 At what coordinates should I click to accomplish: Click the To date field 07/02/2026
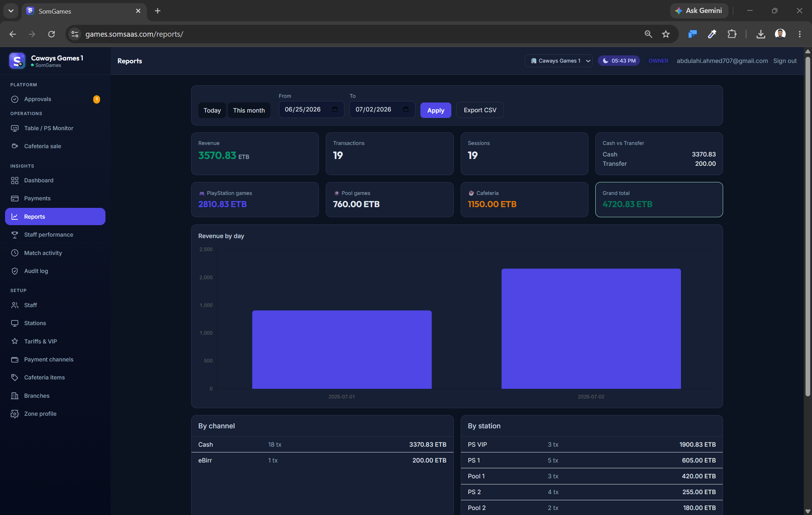click(382, 110)
